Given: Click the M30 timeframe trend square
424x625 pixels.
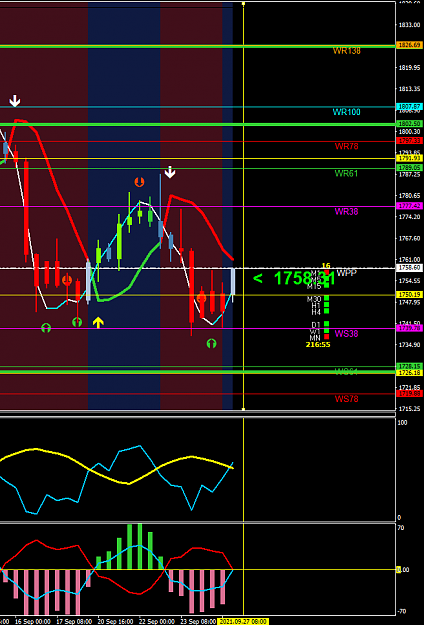Looking at the screenshot, I should click(326, 298).
